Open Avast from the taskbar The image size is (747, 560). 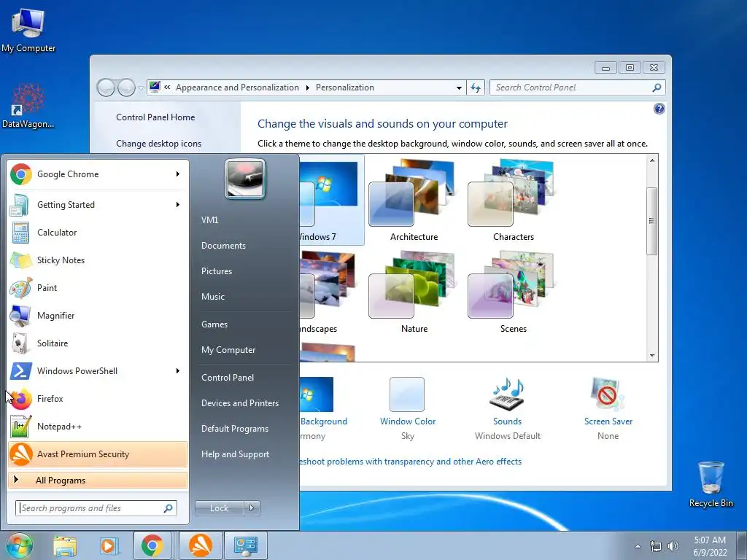coord(201,545)
